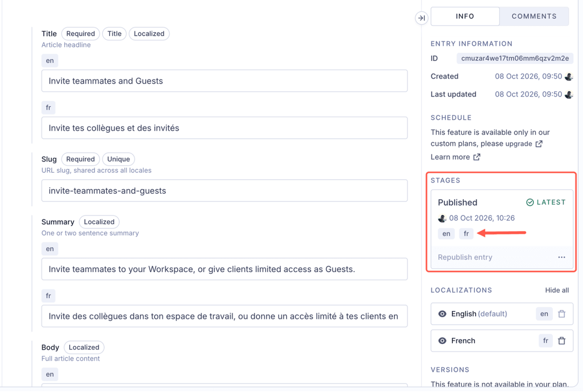Open the upgrade link

point(518,144)
